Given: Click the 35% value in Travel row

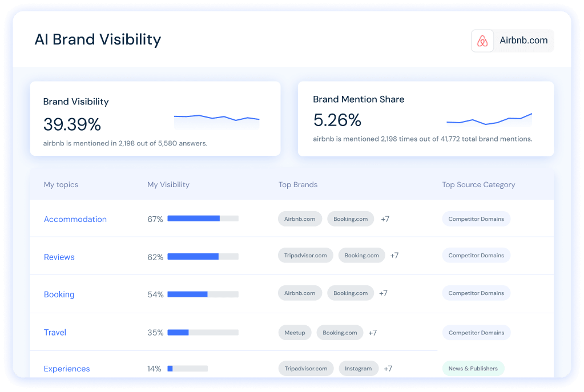Looking at the screenshot, I should (x=155, y=333).
